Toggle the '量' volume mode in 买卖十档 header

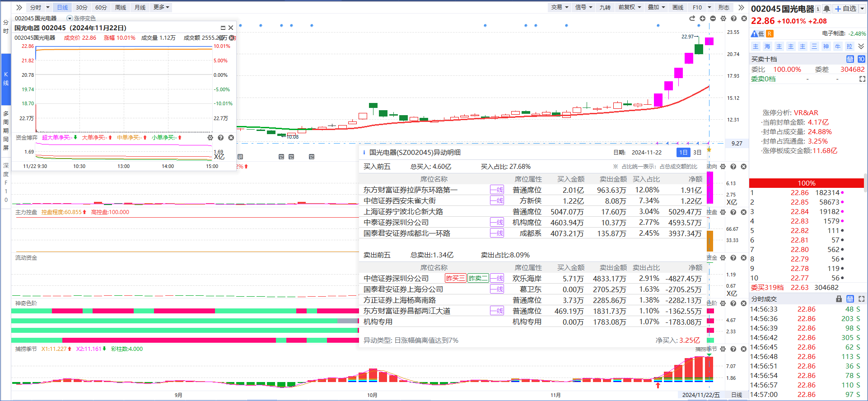[x=850, y=59]
